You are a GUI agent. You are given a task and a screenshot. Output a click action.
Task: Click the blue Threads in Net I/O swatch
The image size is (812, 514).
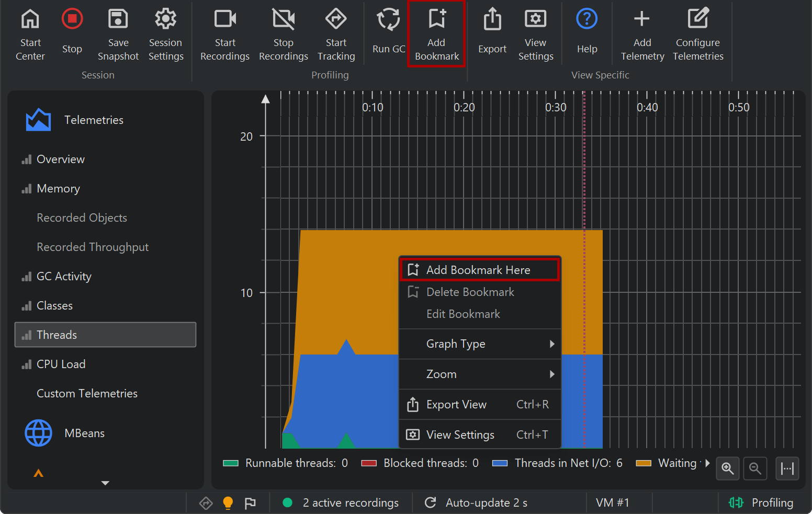tap(500, 463)
